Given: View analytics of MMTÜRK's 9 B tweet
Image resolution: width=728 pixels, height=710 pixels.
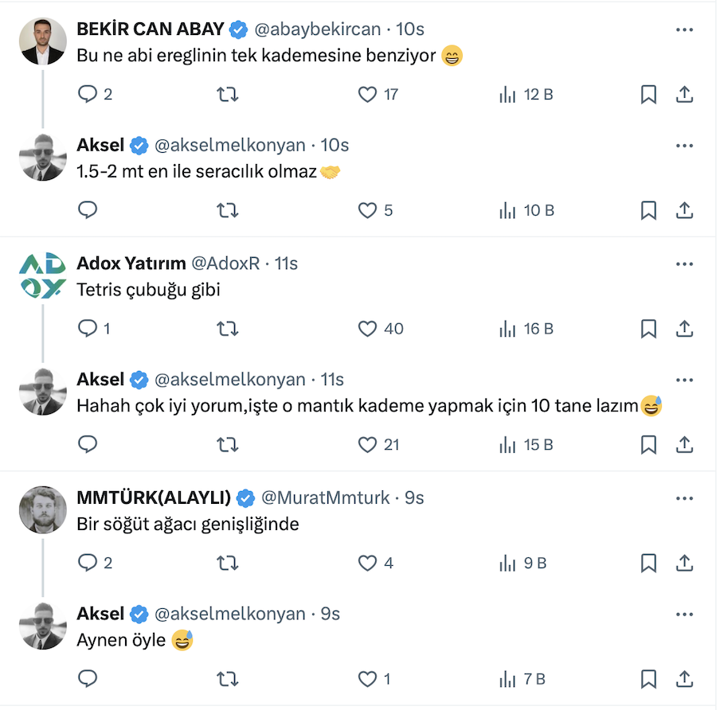Looking at the screenshot, I should [x=507, y=564].
